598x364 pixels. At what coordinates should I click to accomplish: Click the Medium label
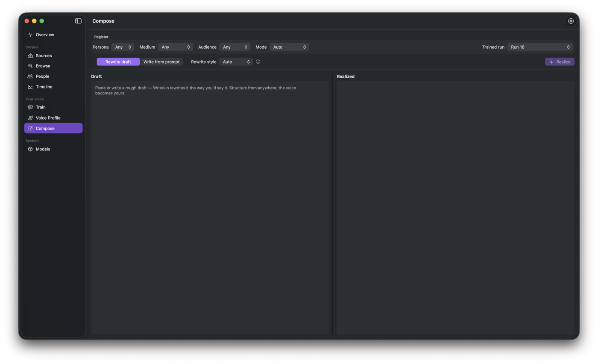pos(147,47)
